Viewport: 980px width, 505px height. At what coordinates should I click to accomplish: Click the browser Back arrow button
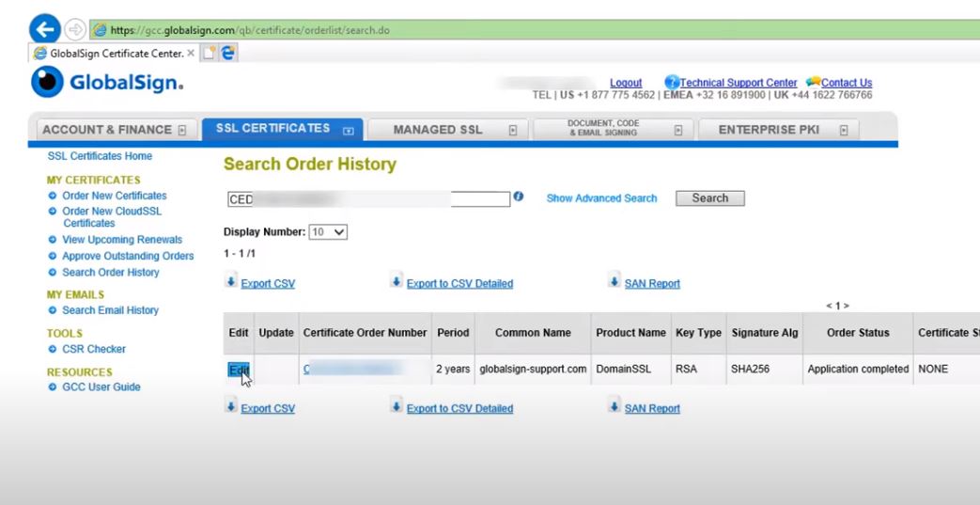44,29
